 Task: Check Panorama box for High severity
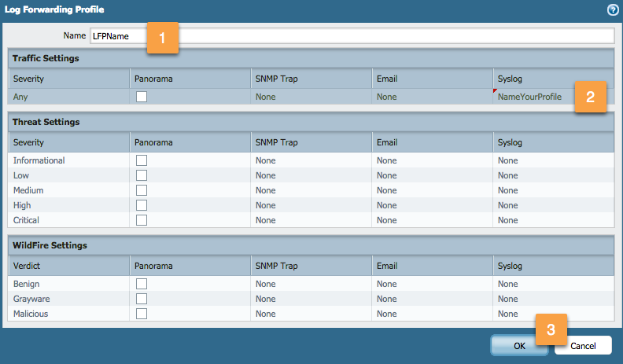point(142,205)
